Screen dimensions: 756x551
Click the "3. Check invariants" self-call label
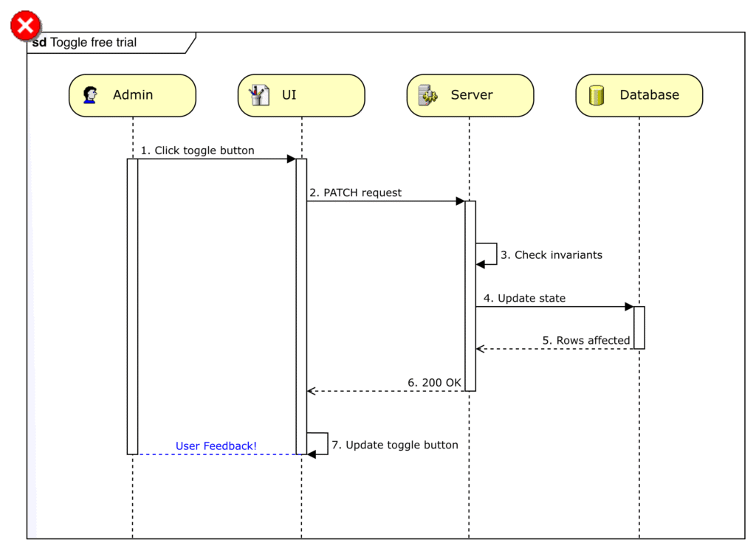pos(551,255)
